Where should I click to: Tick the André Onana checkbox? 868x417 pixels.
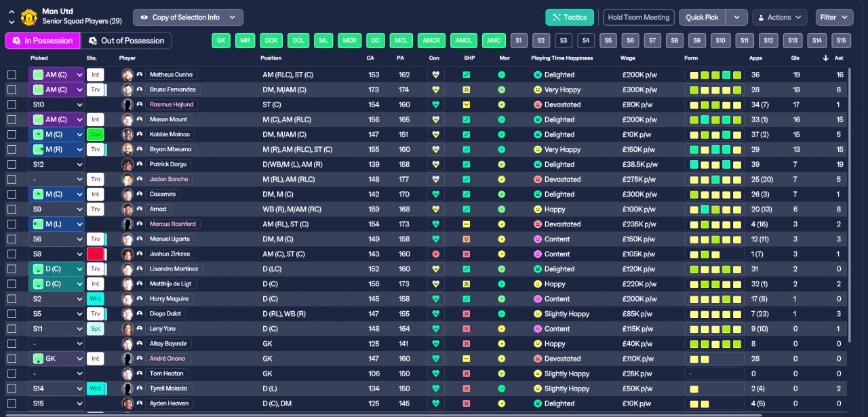pos(12,358)
